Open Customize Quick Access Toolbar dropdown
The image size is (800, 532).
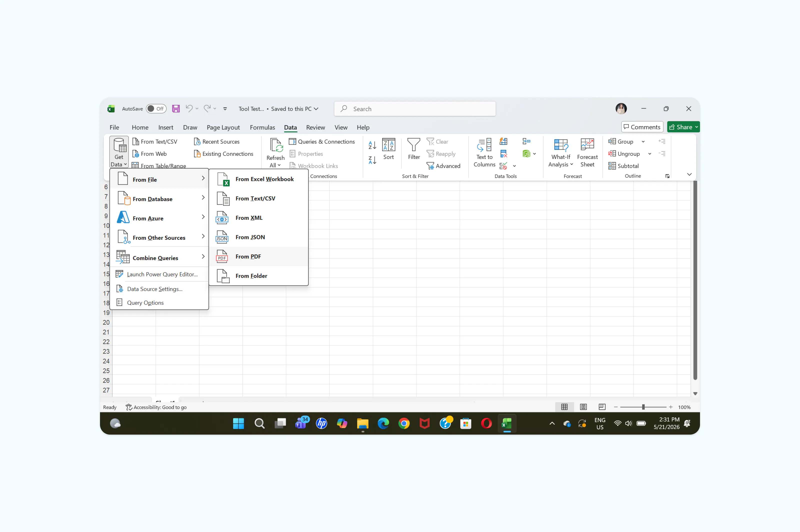225,109
